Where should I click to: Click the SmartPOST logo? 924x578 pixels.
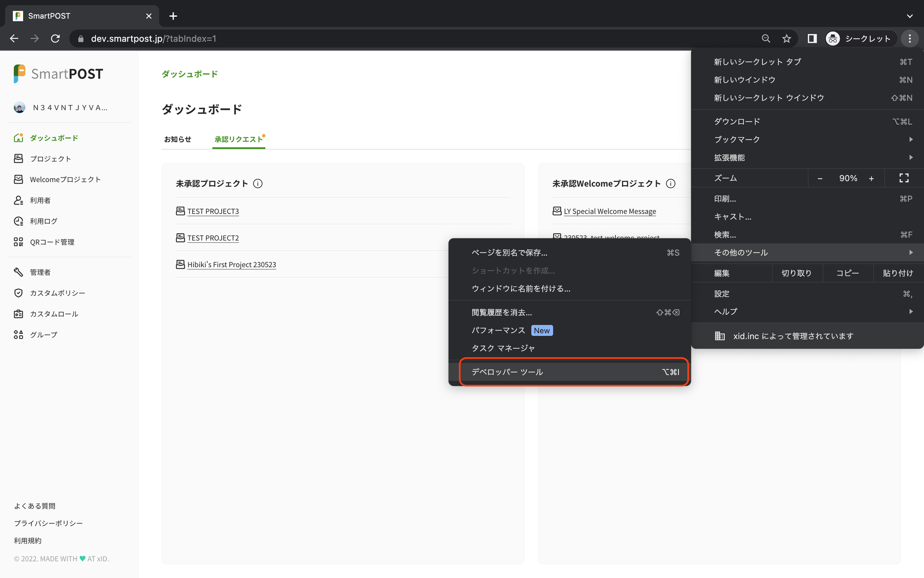(58, 74)
